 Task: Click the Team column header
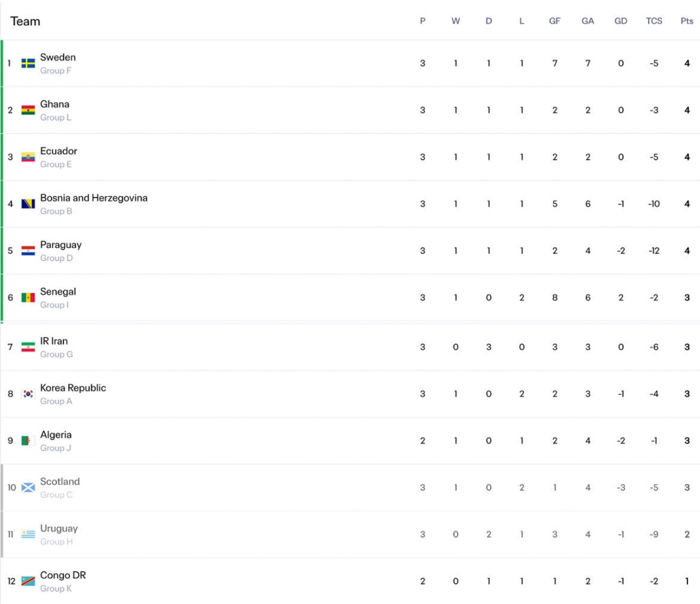26,22
